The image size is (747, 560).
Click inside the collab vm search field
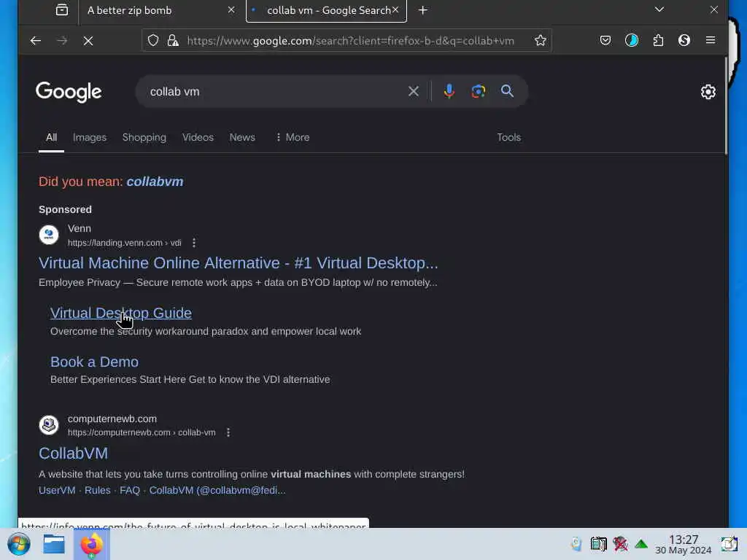pyautogui.click(x=274, y=91)
